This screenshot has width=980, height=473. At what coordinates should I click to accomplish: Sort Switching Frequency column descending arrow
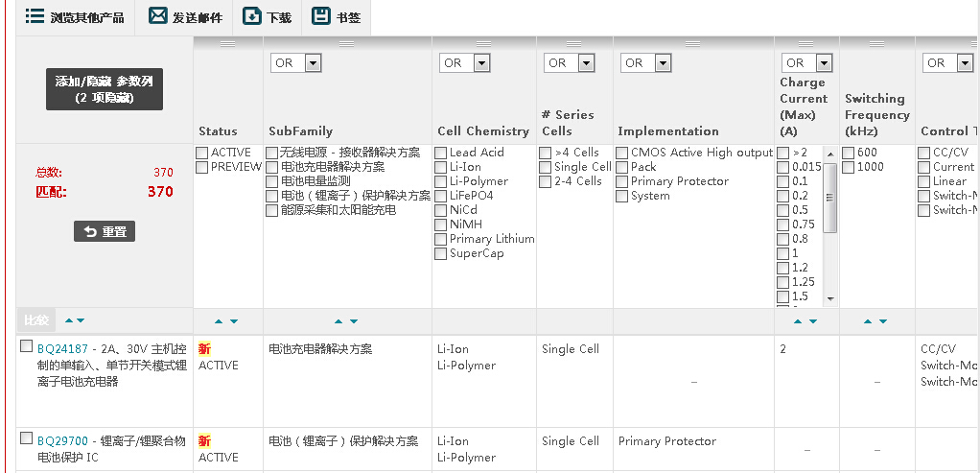click(883, 321)
